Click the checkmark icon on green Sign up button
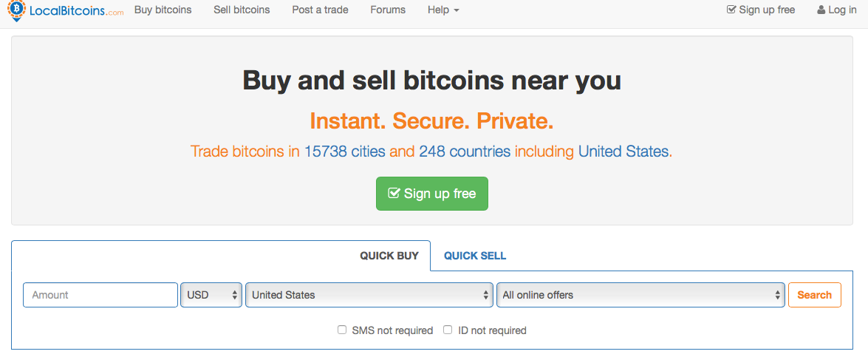 pyautogui.click(x=394, y=193)
